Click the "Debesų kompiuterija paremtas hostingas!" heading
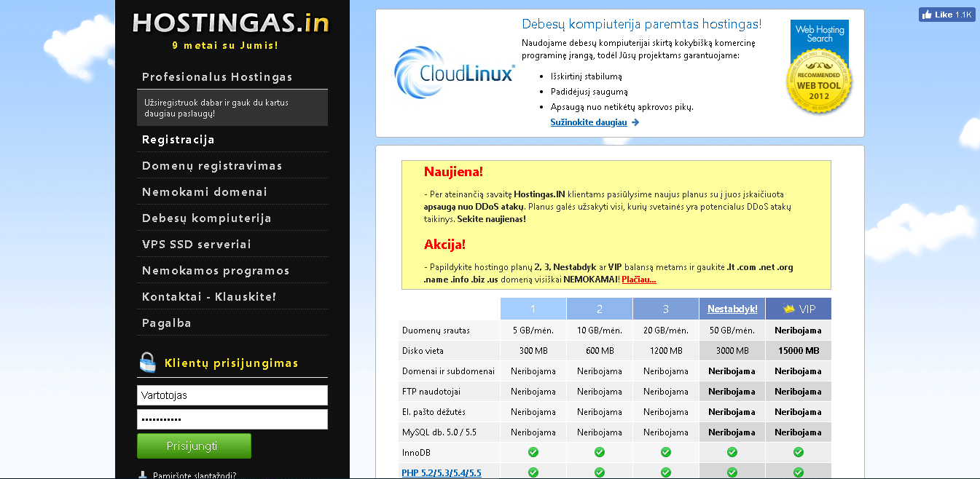 tap(642, 25)
